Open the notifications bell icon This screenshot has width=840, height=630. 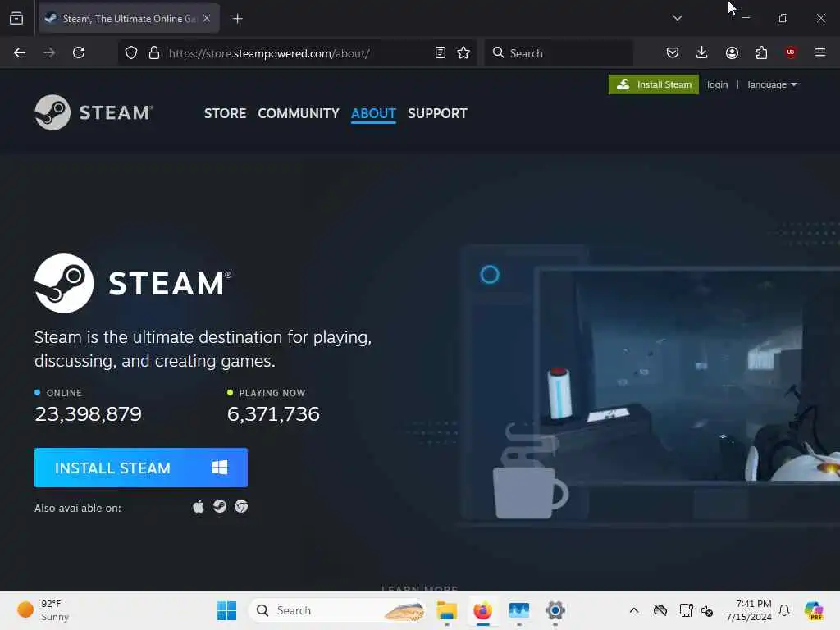pyautogui.click(x=784, y=610)
